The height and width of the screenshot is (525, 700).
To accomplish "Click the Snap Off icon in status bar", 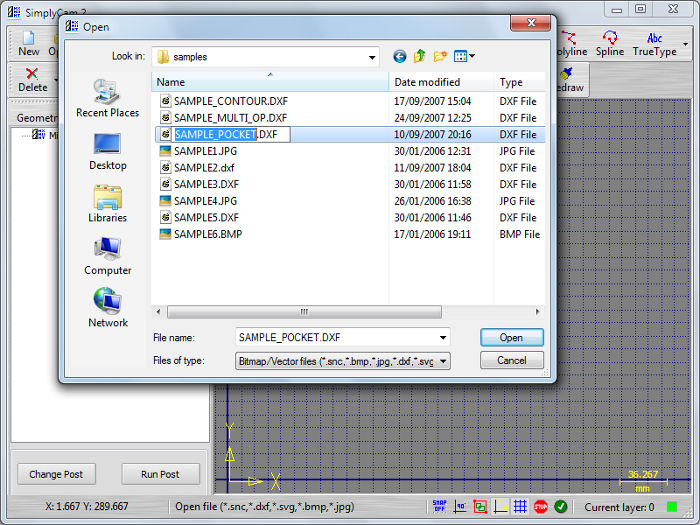I will coord(440,507).
